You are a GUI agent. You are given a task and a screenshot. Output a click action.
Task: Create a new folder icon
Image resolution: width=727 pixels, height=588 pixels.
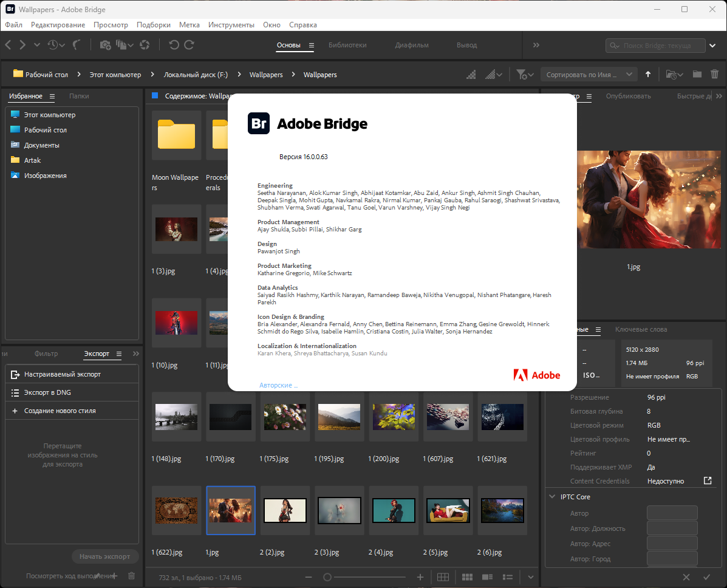[697, 74]
